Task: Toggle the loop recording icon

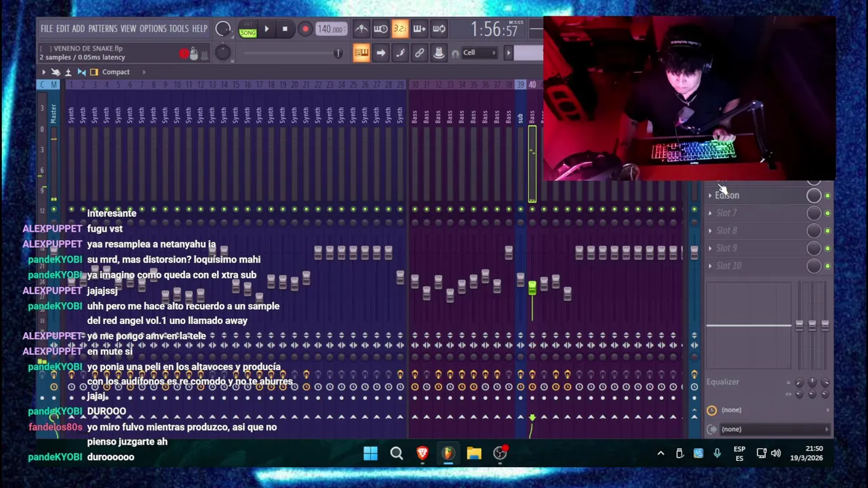Action: tap(439, 29)
